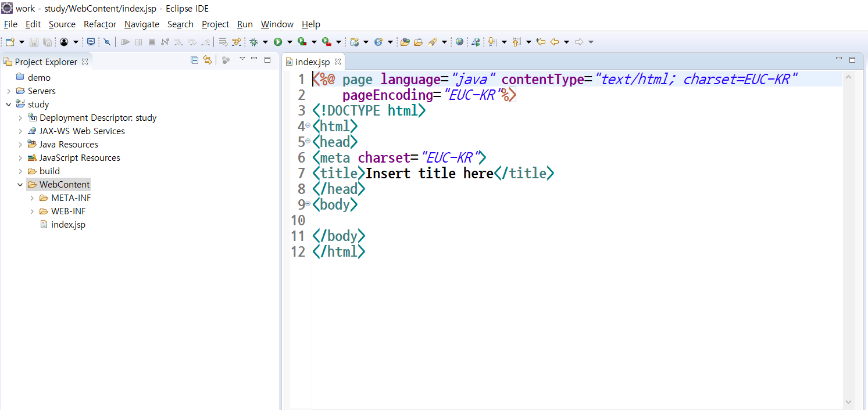Click the New Servlet 'S' icon
This screenshot has width=868, height=410.
click(x=378, y=42)
